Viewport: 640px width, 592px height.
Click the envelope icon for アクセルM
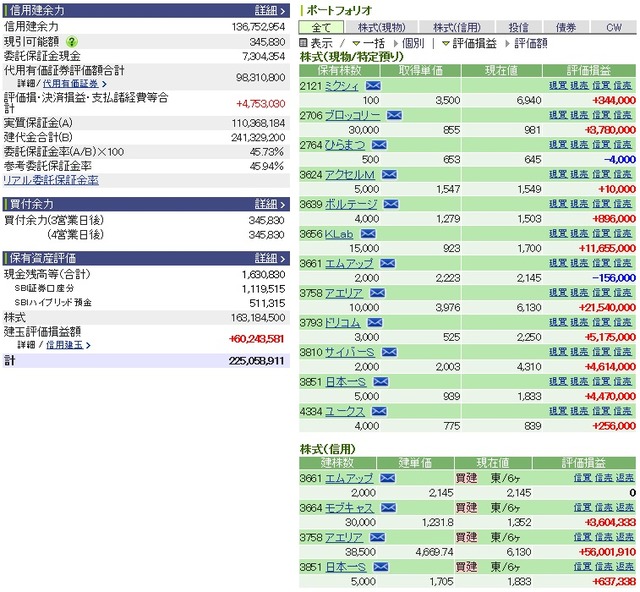[x=389, y=175]
